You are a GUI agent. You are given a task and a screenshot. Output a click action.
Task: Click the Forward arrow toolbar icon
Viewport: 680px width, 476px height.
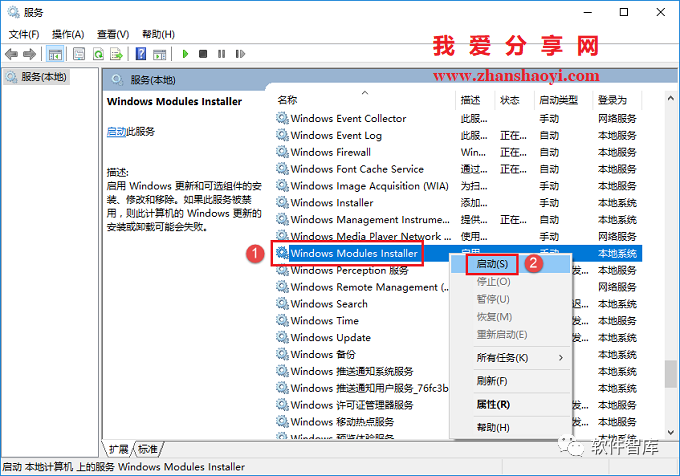[29, 54]
